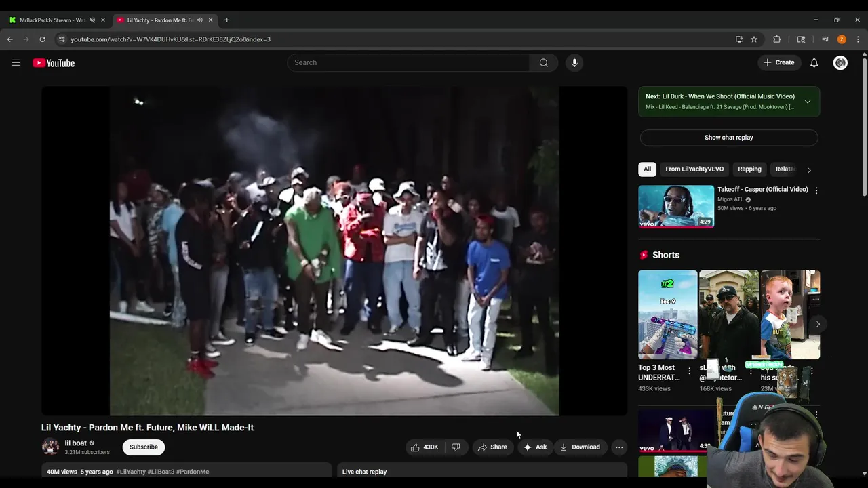868x488 pixels.
Task: Open a new browser tab
Action: pyautogui.click(x=226, y=20)
